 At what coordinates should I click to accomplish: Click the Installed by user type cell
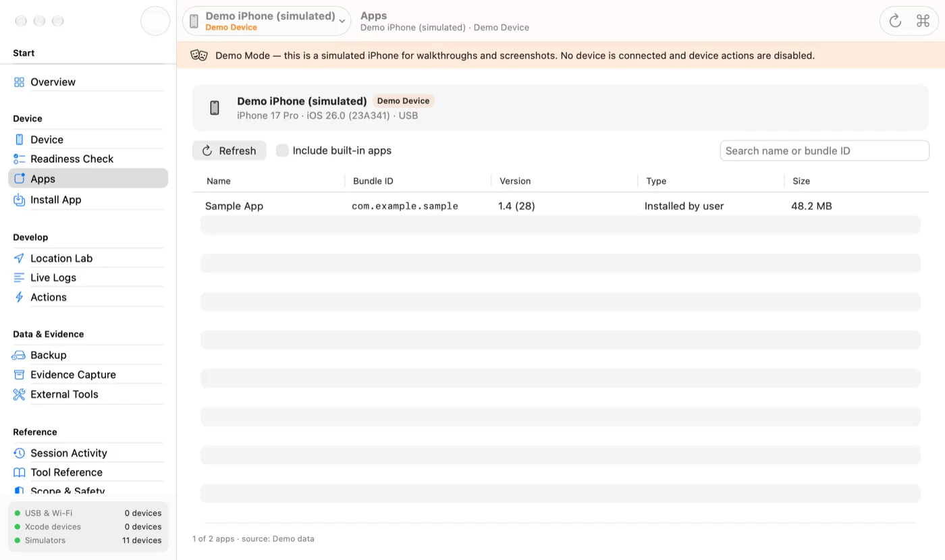684,206
